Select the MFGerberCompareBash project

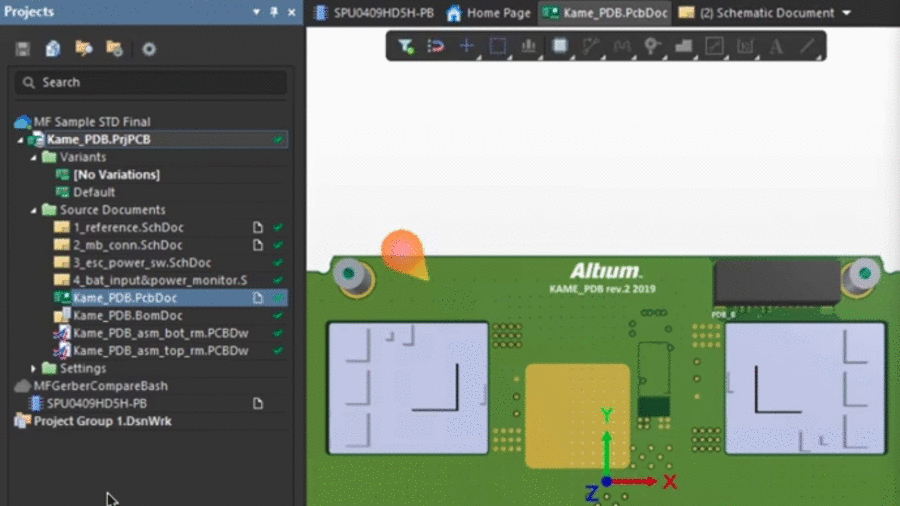100,386
